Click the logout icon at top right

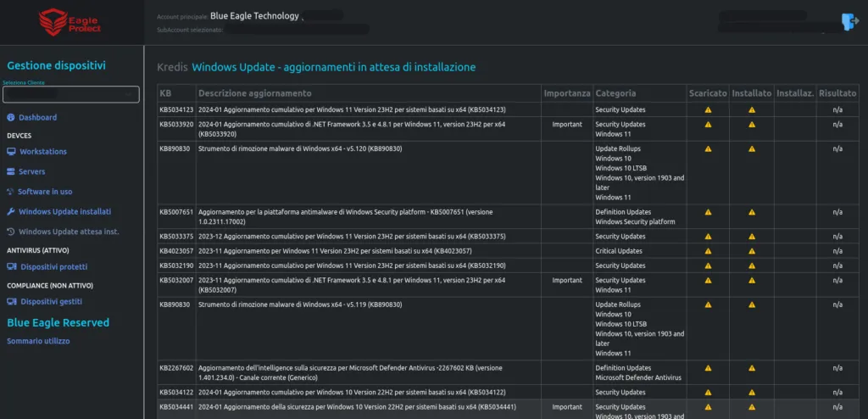tap(849, 21)
